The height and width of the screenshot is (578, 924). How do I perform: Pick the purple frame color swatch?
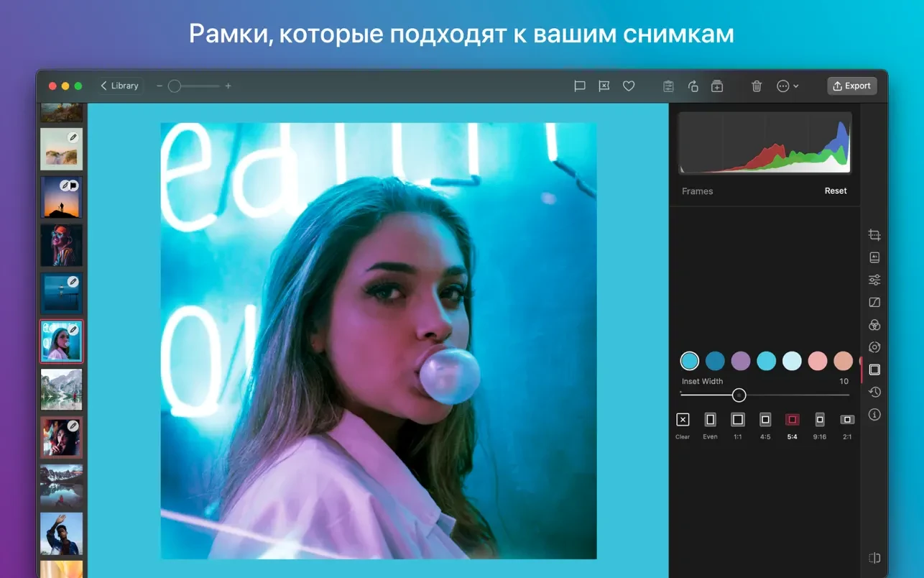click(x=741, y=361)
